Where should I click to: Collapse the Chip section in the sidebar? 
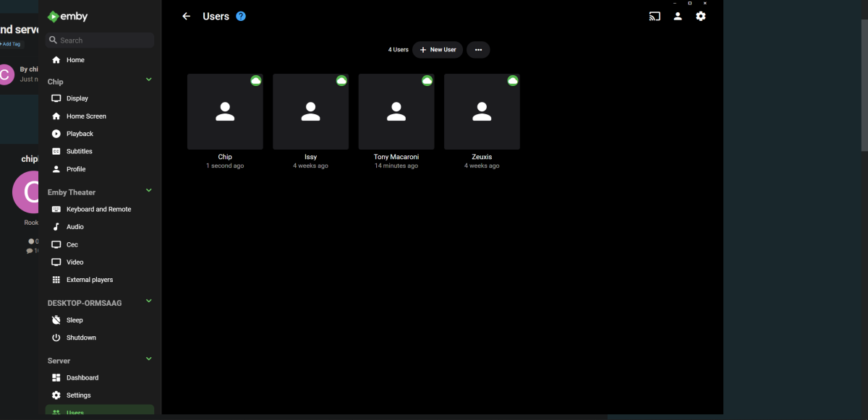click(149, 80)
